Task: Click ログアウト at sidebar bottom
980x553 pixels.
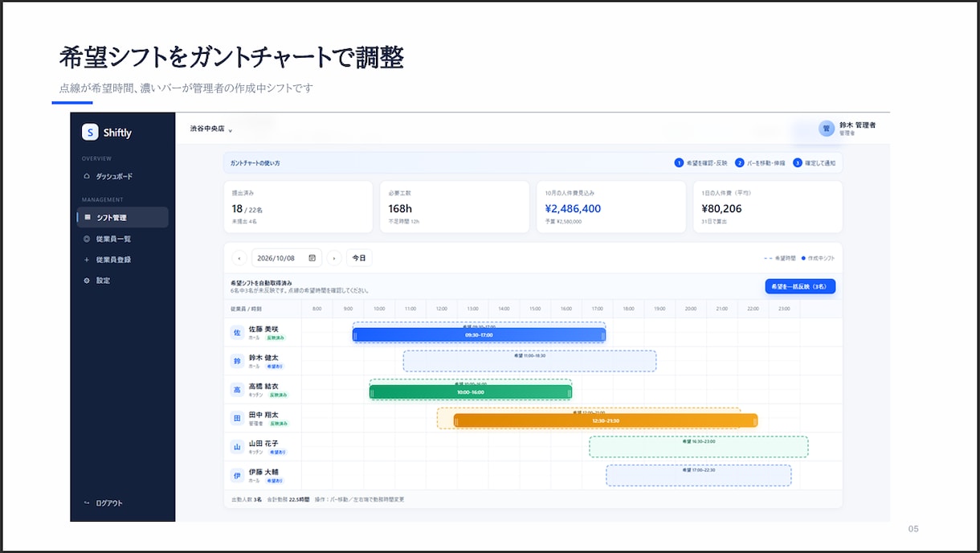Action: tap(104, 503)
